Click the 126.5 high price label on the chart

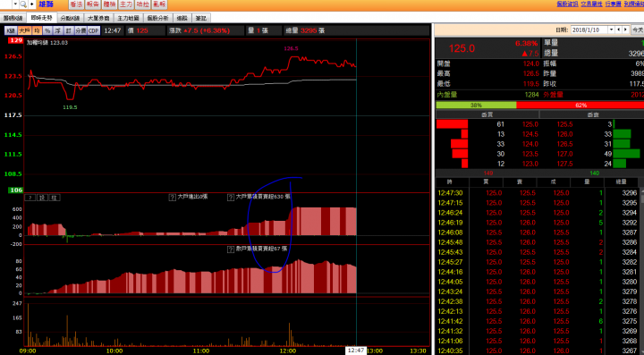[x=291, y=48]
